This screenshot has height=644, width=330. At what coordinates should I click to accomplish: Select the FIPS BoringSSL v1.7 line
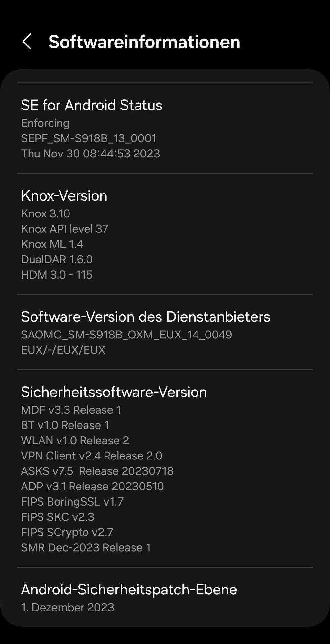[x=72, y=502]
